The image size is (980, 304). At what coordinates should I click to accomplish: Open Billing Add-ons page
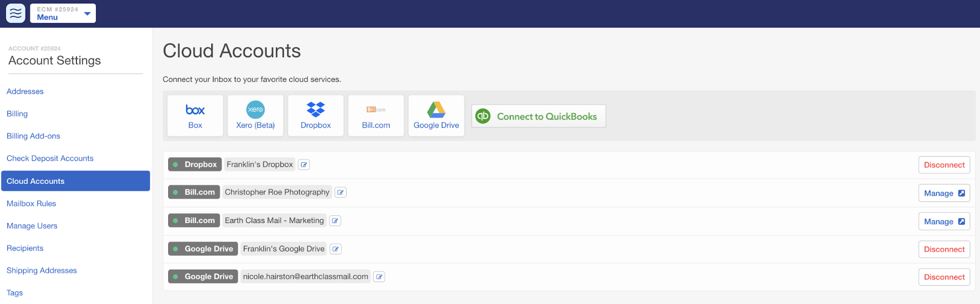click(33, 136)
